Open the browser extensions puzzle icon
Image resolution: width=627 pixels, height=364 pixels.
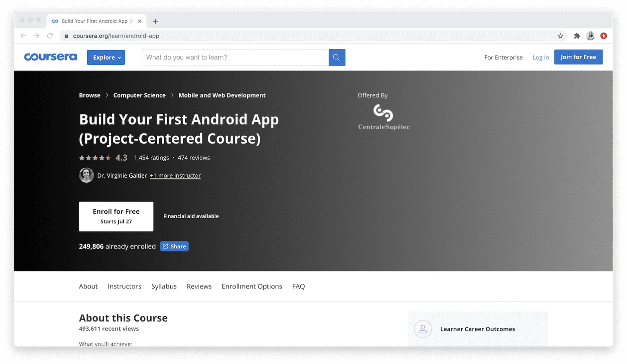pyautogui.click(x=577, y=36)
